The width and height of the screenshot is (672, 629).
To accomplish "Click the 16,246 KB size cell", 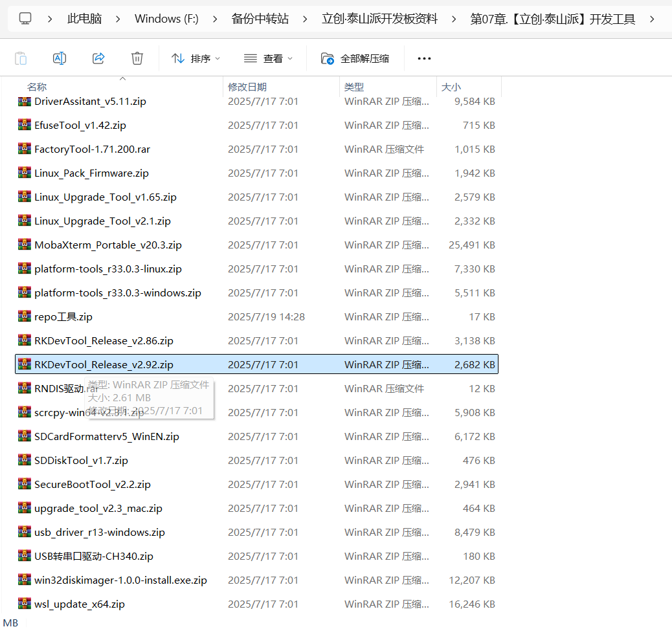I will [x=472, y=604].
